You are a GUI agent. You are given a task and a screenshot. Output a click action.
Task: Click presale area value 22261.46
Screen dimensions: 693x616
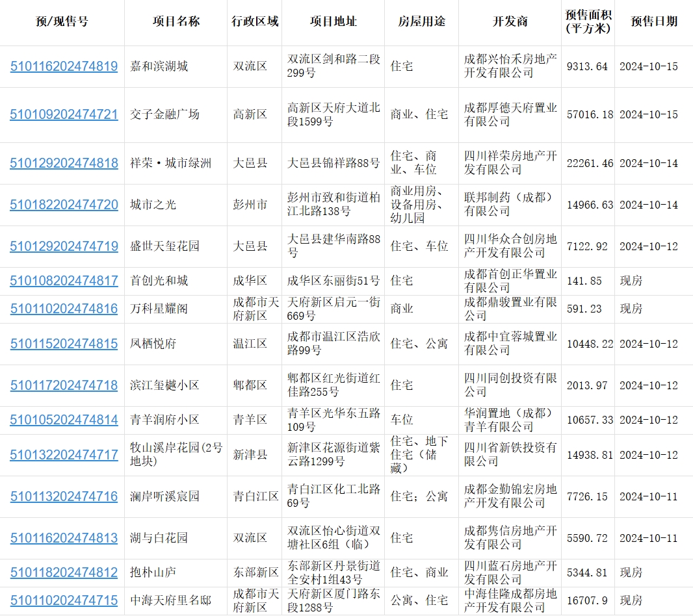tap(590, 163)
